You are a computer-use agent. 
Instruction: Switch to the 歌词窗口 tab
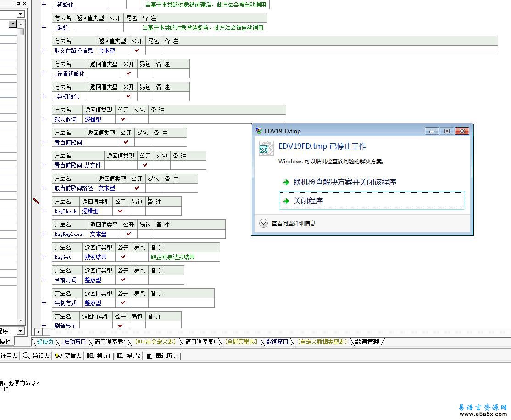[277, 342]
